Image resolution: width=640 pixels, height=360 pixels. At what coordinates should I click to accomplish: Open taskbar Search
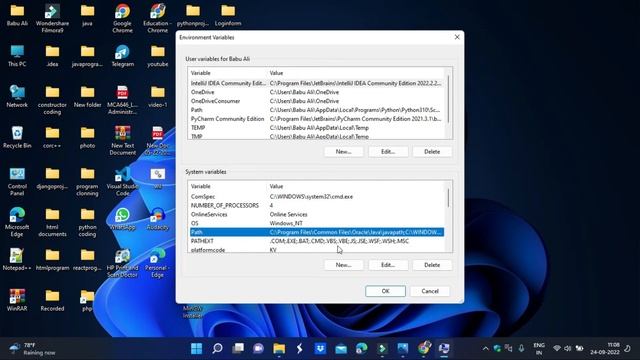pos(217,348)
